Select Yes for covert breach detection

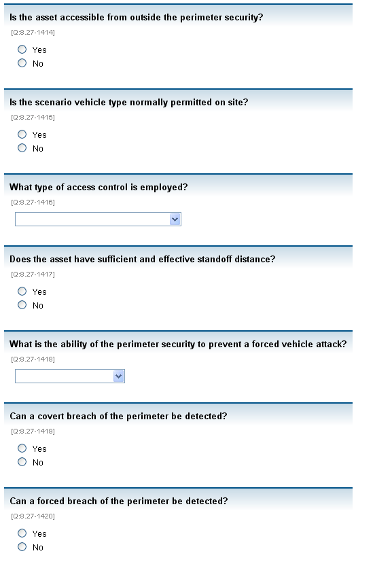click(x=22, y=448)
